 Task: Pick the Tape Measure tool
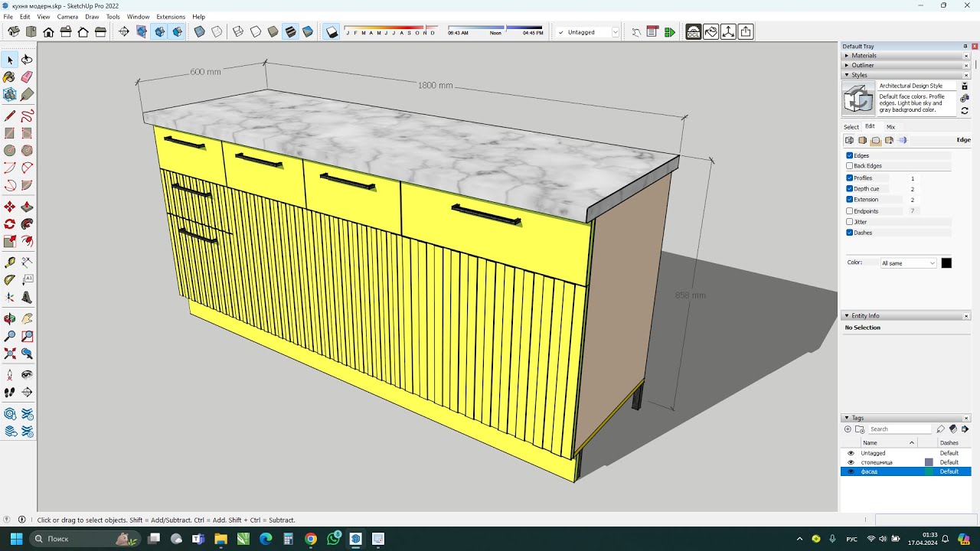click(10, 262)
